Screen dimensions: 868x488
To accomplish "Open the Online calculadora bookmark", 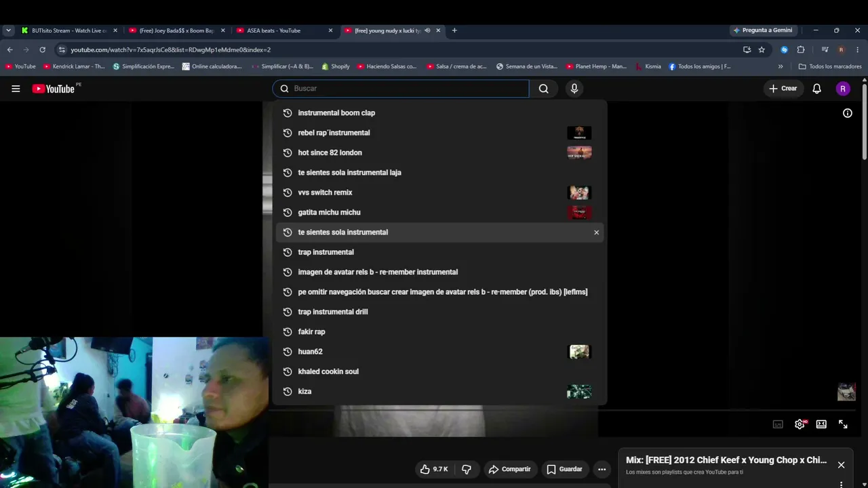I will (x=212, y=66).
